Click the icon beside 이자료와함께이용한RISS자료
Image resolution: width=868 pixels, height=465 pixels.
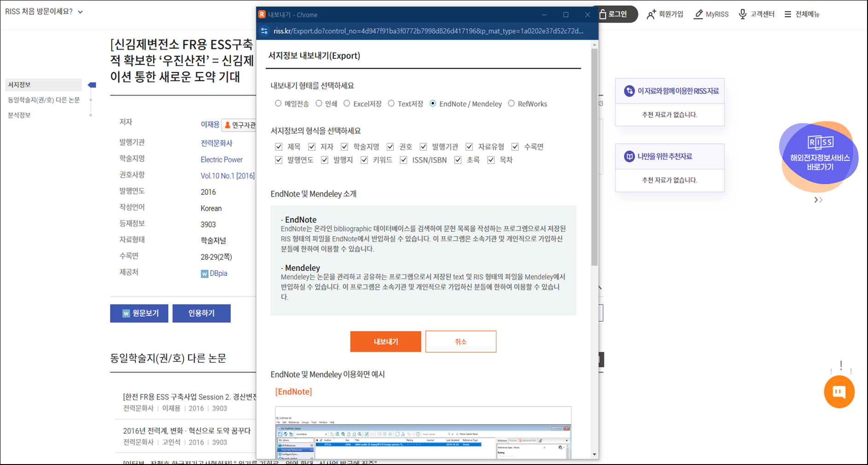[629, 91]
